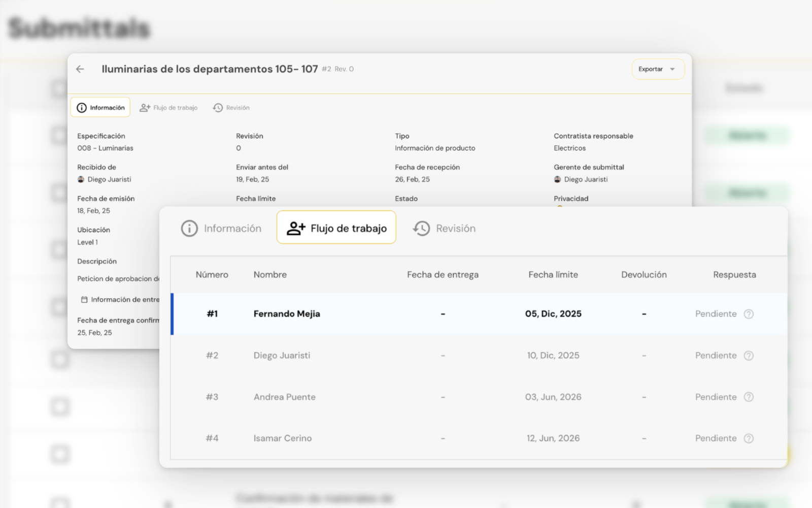Select the small Información tab in the back panel
812x508 pixels.
[100, 108]
